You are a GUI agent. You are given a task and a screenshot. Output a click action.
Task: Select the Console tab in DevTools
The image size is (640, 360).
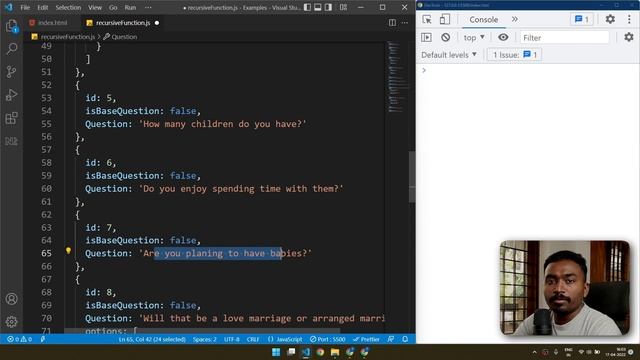pos(483,19)
